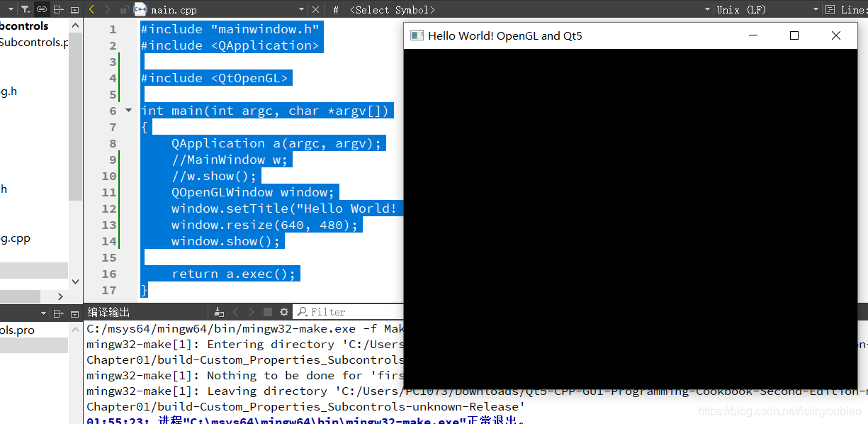This screenshot has height=424, width=868.
Task: Click the Synchronize with Editor link icon
Action: pyautogui.click(x=42, y=9)
